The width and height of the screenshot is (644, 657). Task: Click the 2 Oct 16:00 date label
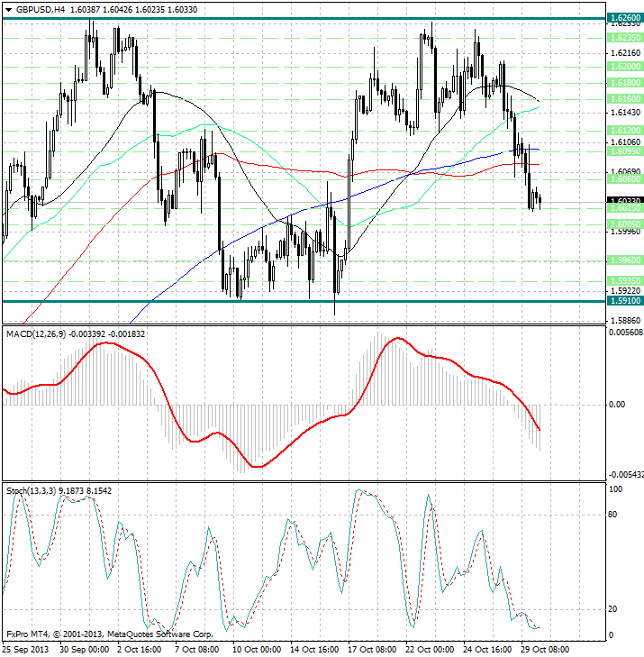tap(140, 650)
